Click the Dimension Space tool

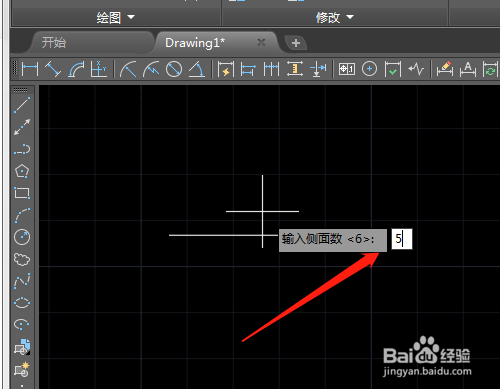click(295, 69)
